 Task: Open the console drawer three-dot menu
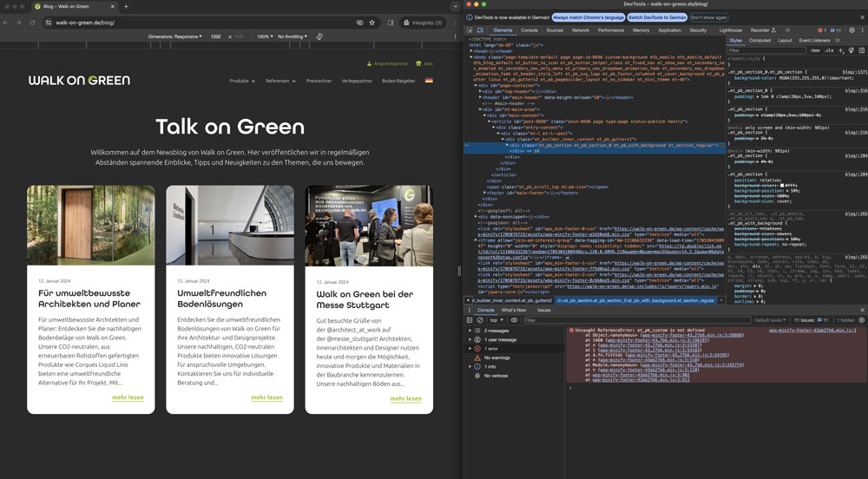469,311
